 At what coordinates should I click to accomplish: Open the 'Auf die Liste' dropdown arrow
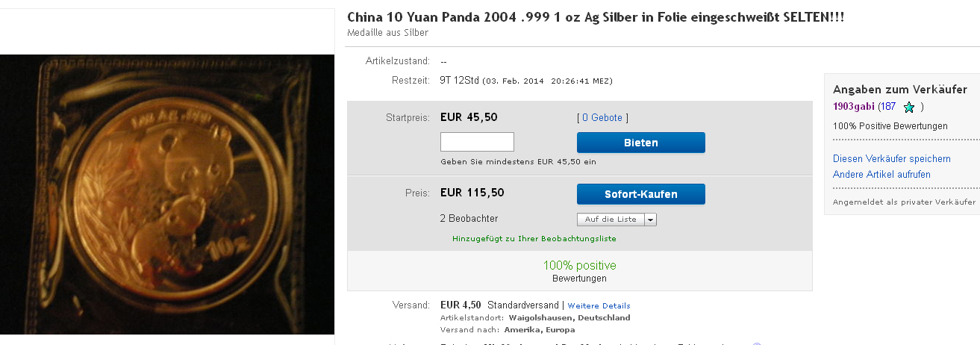pos(650,220)
